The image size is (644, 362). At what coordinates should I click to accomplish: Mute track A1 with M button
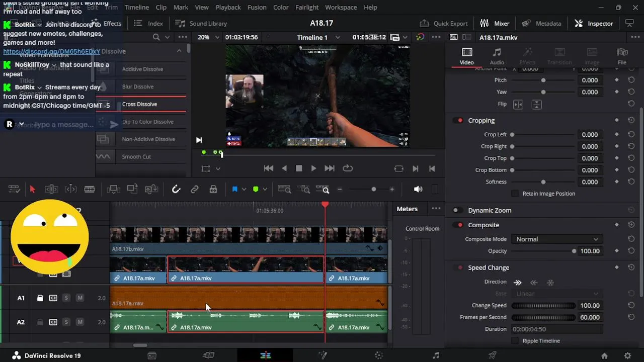[x=79, y=298]
